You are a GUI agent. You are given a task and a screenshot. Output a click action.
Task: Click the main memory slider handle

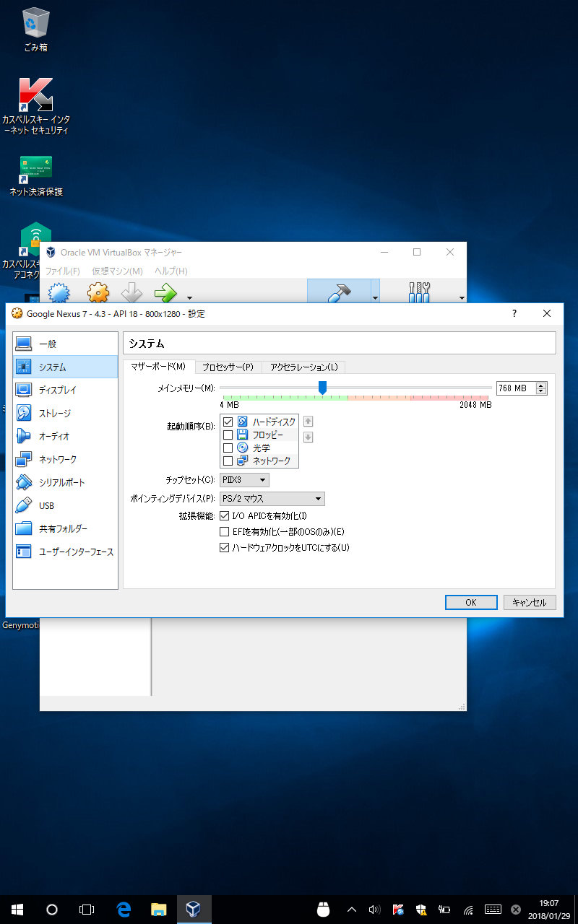[322, 388]
